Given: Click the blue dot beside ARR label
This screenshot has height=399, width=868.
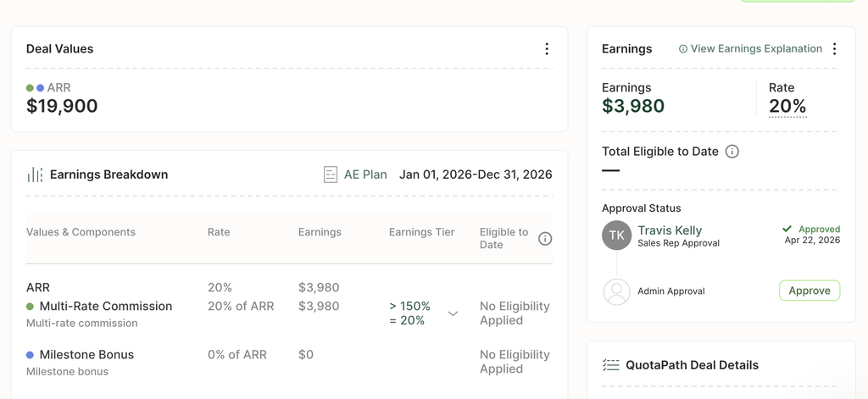Looking at the screenshot, I should (x=41, y=88).
